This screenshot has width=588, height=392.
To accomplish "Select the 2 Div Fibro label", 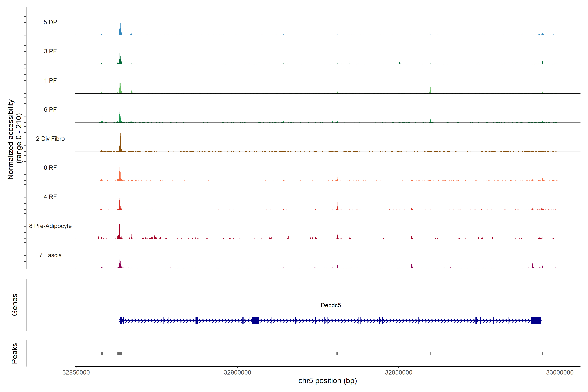I will click(50, 139).
